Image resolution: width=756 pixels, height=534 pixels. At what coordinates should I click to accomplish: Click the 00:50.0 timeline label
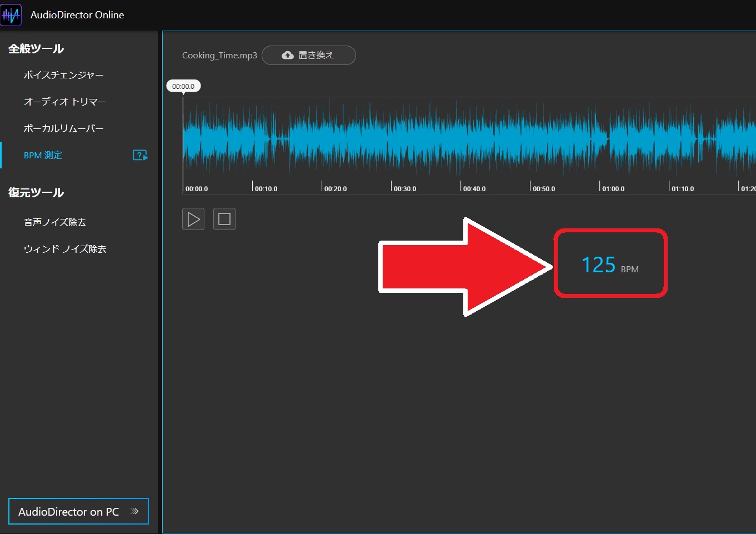(x=544, y=189)
